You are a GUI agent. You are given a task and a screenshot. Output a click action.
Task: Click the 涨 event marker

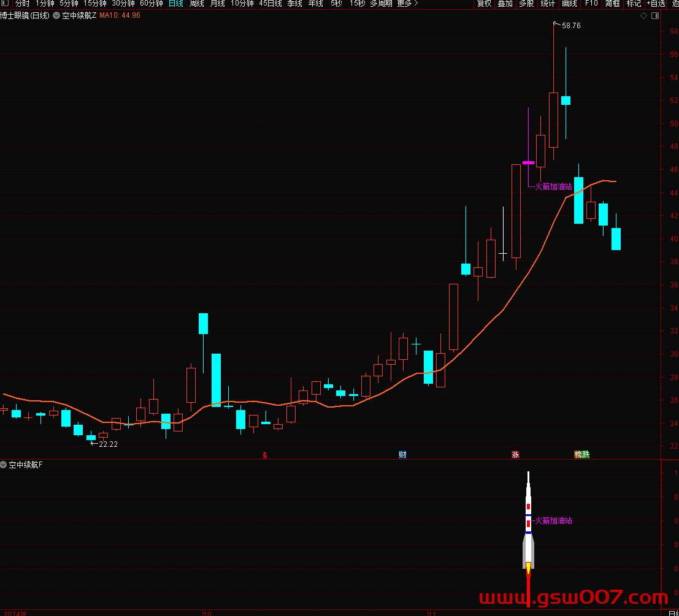click(x=515, y=454)
